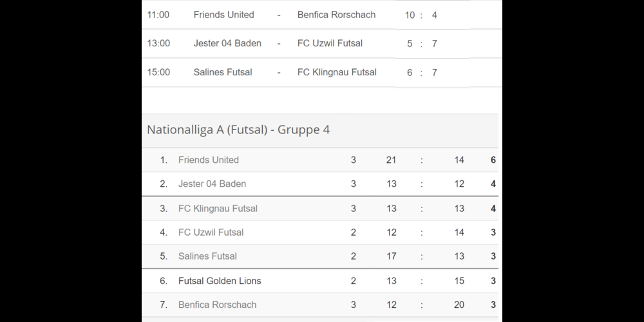Image resolution: width=644 pixels, height=322 pixels.
Task: Open FC Uzwil Futsal standings entry
Action: pyautogui.click(x=211, y=232)
